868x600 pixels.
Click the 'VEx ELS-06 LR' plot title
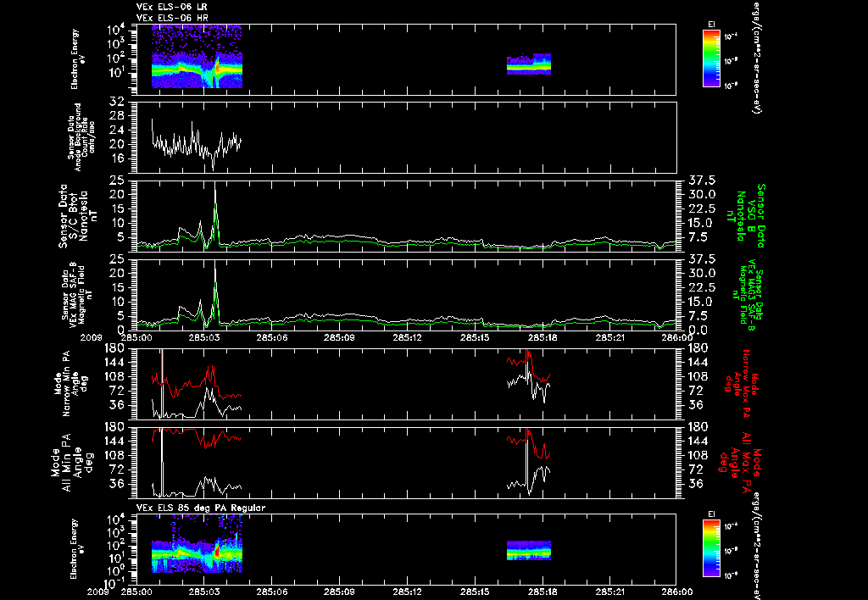(x=171, y=7)
